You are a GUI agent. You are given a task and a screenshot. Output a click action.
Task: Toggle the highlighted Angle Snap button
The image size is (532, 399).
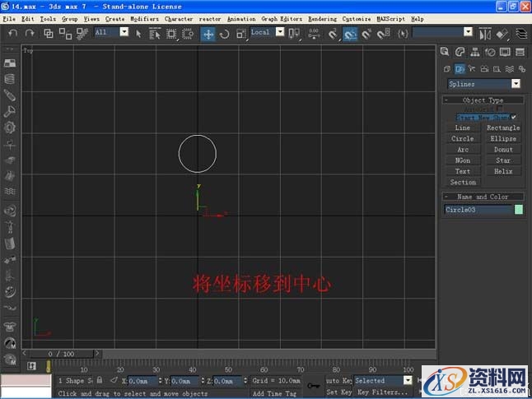[350, 34]
